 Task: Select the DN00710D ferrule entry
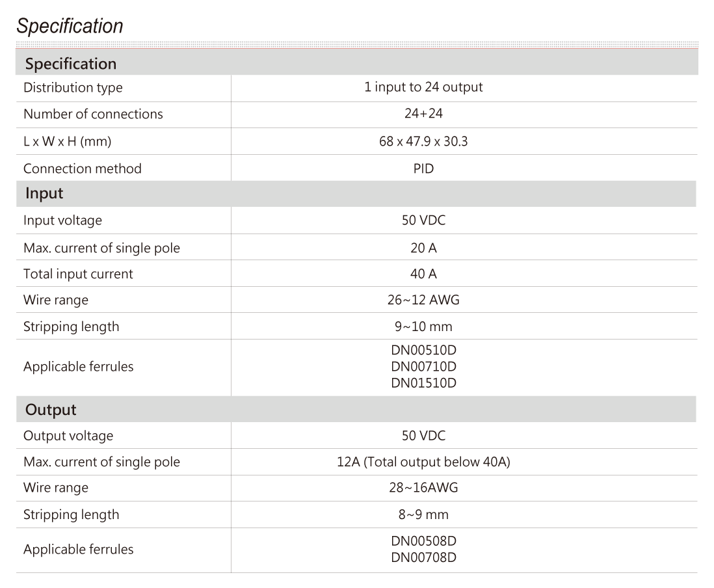point(423,366)
